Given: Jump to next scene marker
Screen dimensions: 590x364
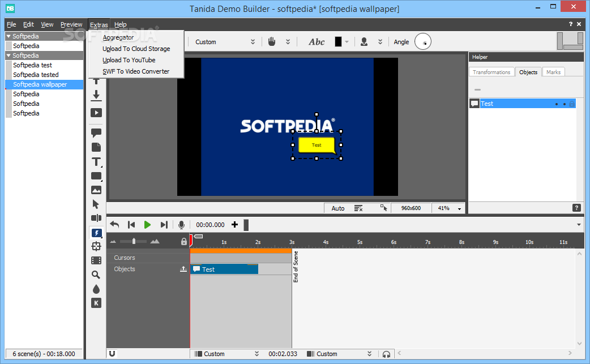Looking at the screenshot, I should click(x=164, y=225).
